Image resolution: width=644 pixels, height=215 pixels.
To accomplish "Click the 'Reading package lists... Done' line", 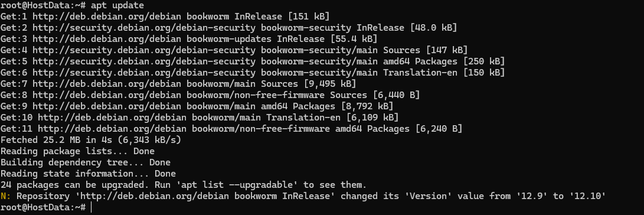I will pos(78,151).
